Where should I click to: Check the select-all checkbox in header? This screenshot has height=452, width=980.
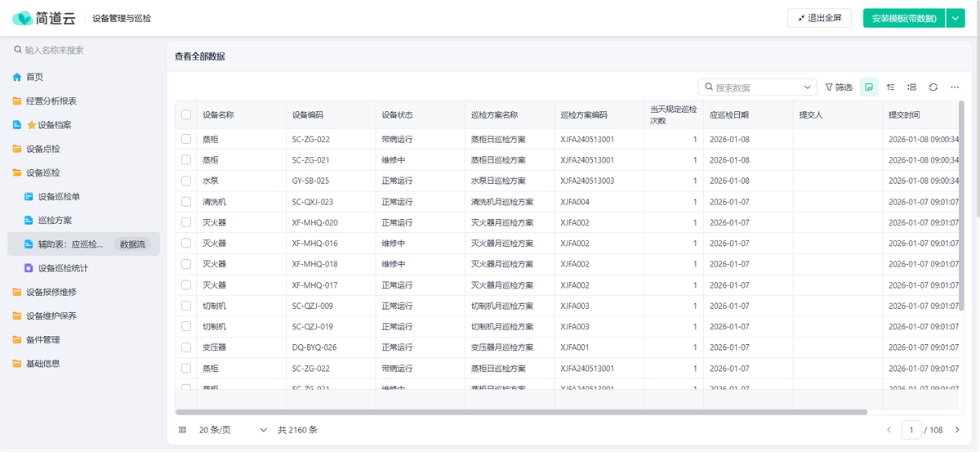(186, 115)
